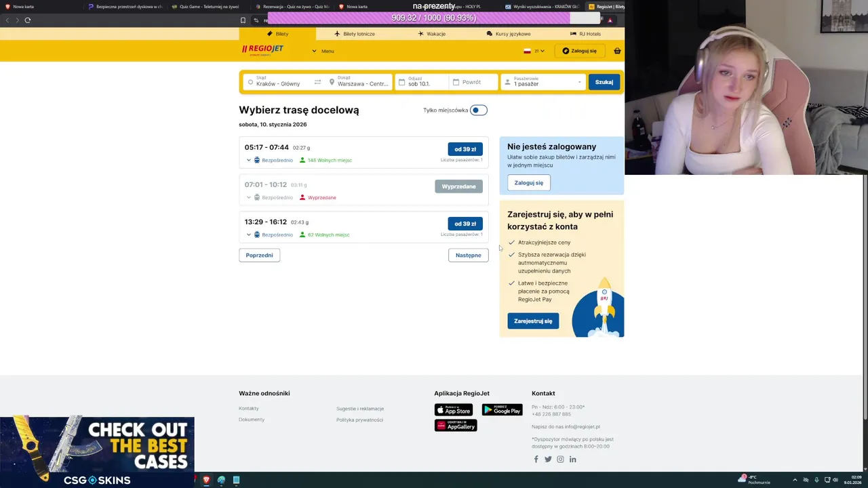The height and width of the screenshot is (488, 868).
Task: Expand details of the 13:29 - 16:12 connection
Action: pos(249,235)
